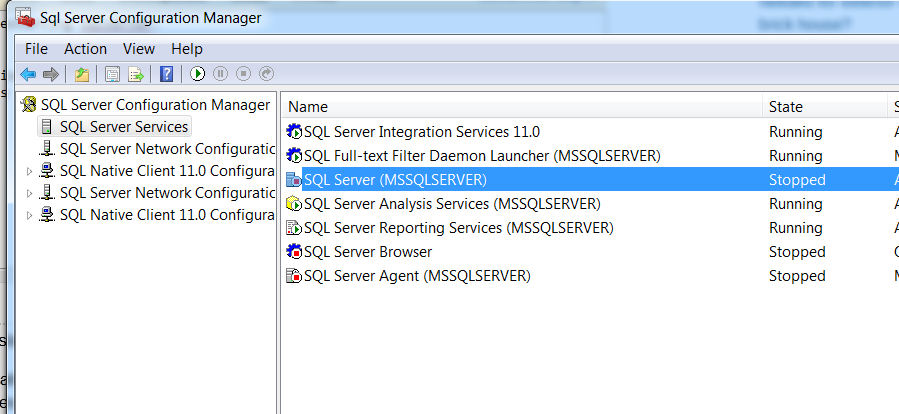
Task: Click Stopped state of SQL Server (MSSQLSERVER)
Action: coord(797,180)
